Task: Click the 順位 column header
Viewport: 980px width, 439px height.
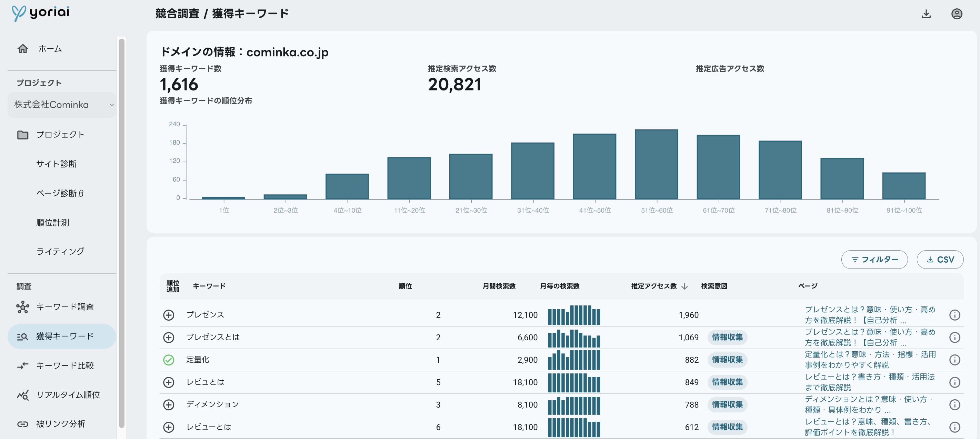Action: pyautogui.click(x=405, y=286)
